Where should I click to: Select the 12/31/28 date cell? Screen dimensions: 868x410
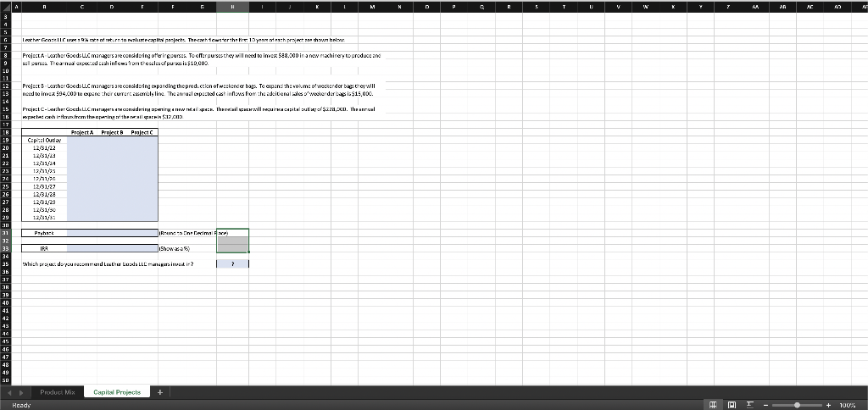[44, 195]
